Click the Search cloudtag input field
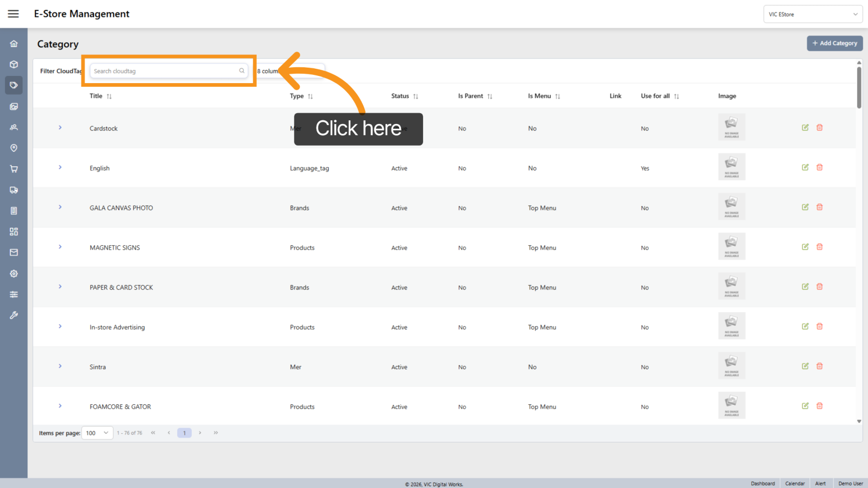This screenshot has height=488, width=868. pyautogui.click(x=165, y=71)
